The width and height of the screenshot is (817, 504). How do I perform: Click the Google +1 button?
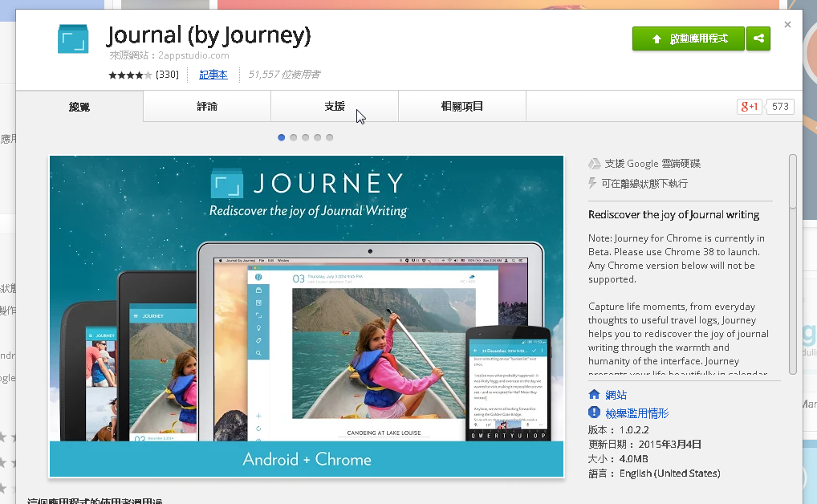(x=750, y=106)
